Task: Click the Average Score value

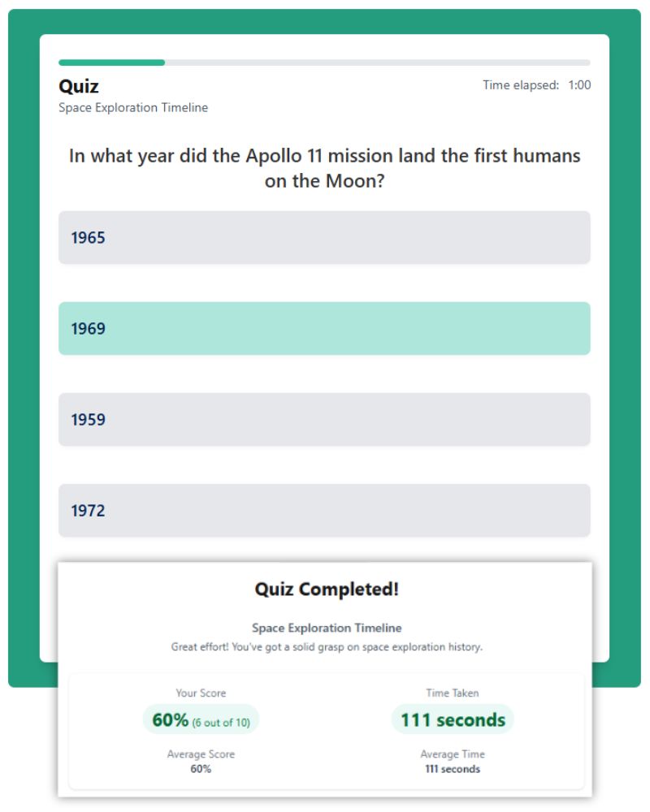Action: click(x=200, y=769)
